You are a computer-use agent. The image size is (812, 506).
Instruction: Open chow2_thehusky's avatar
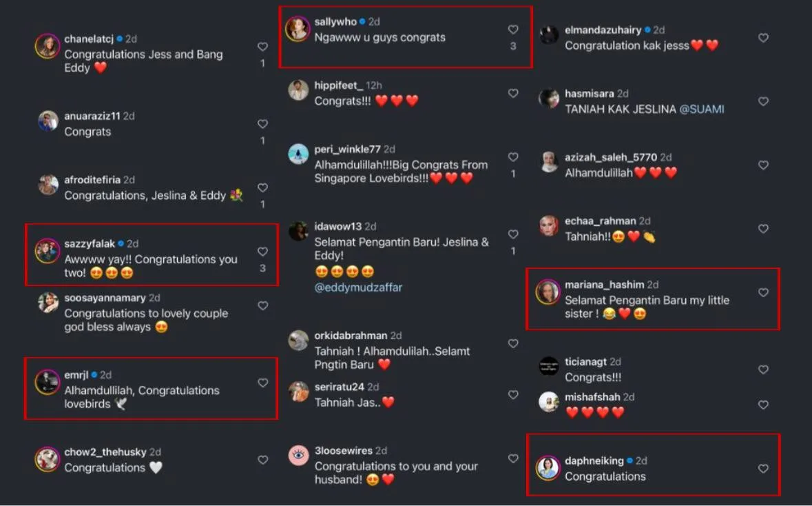click(48, 459)
